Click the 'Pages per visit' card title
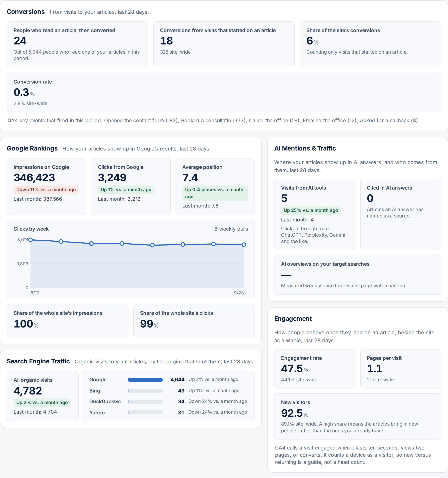The image size is (448, 478). point(384,358)
